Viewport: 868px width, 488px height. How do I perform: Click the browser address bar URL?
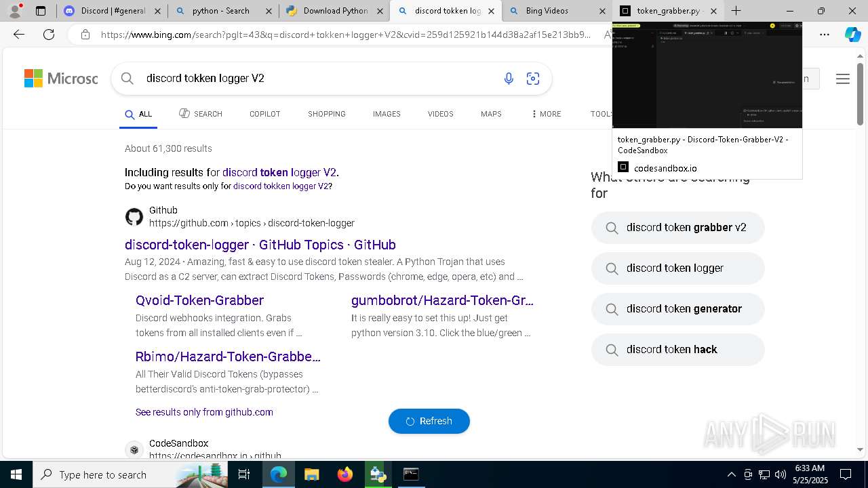coord(346,35)
